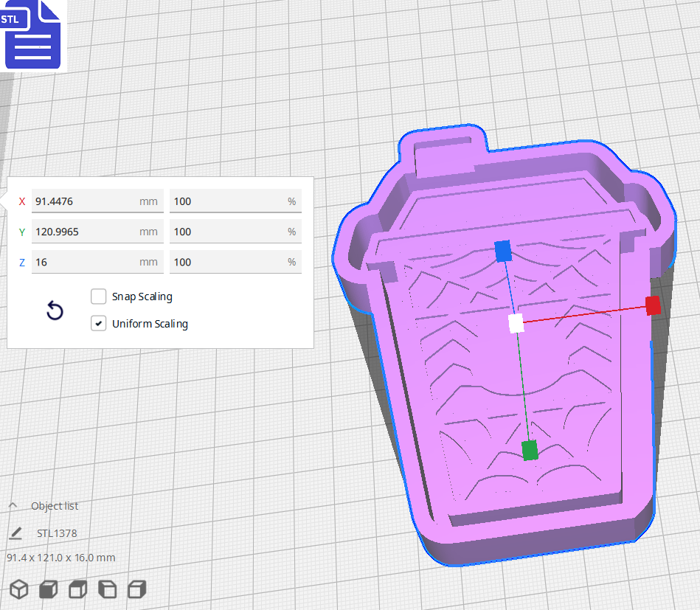The image size is (700, 610).
Task: Click the Y dimension field showing 120.9965
Action: [97, 231]
